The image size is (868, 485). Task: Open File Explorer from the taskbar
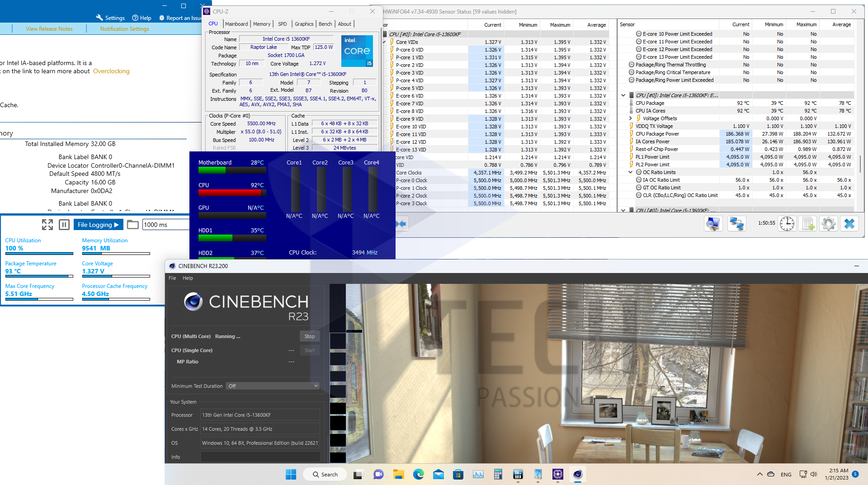(x=398, y=474)
